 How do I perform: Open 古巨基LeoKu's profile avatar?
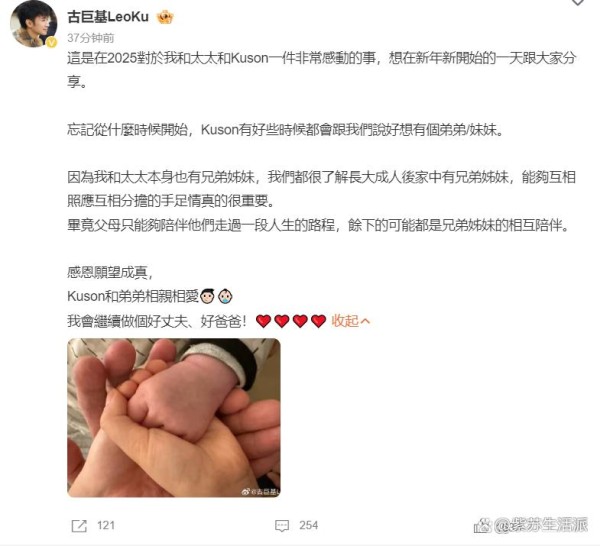tap(33, 24)
